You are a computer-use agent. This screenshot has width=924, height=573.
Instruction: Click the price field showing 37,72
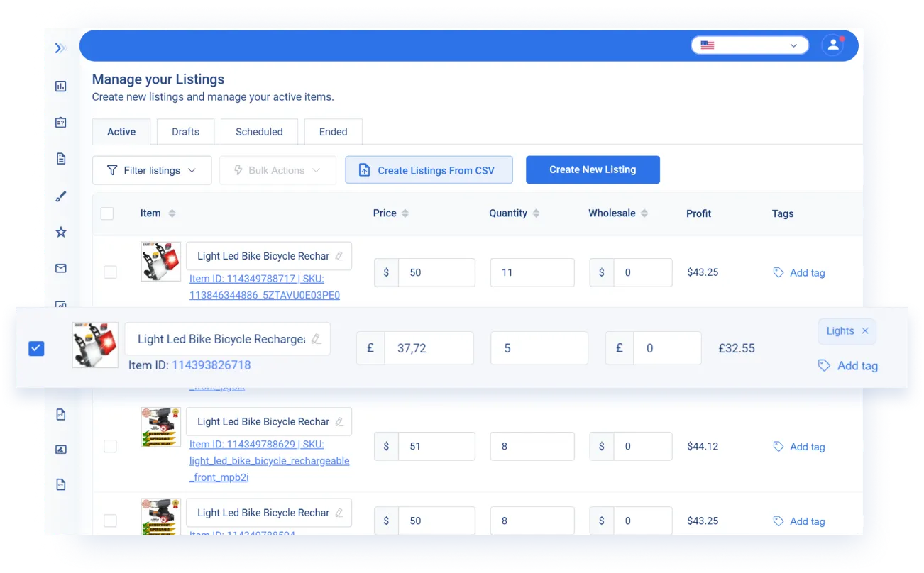click(429, 348)
